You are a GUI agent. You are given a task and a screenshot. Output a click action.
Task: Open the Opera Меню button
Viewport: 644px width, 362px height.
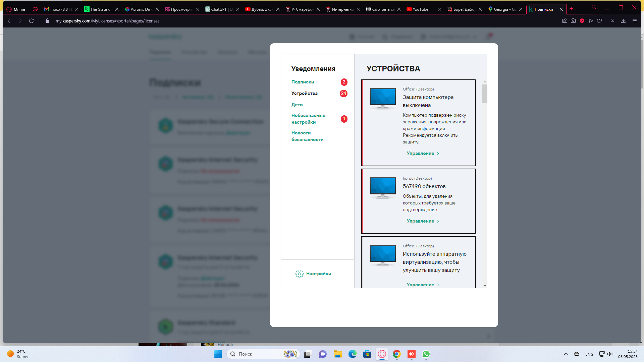click(x=16, y=9)
